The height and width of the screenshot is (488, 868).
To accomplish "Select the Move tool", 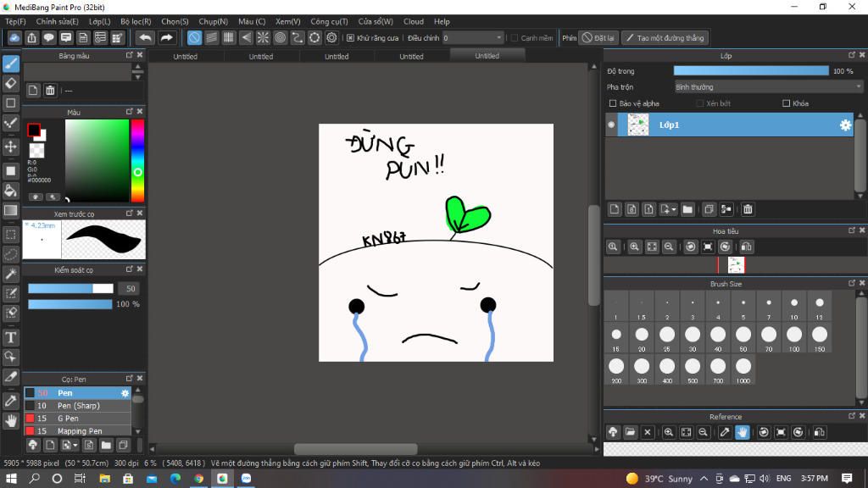I will [10, 147].
